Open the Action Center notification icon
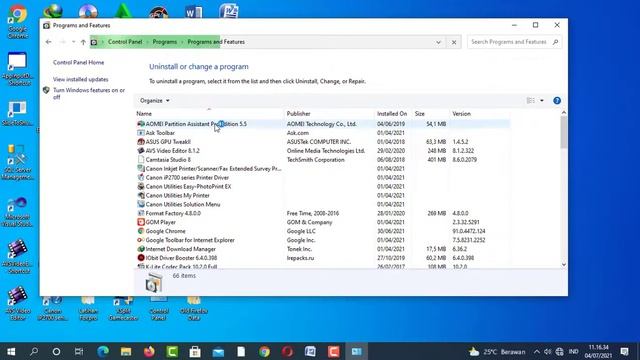 point(624,351)
